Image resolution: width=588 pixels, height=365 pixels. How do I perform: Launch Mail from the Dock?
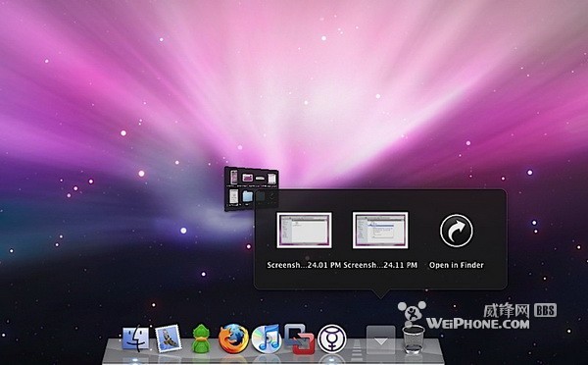click(168, 339)
